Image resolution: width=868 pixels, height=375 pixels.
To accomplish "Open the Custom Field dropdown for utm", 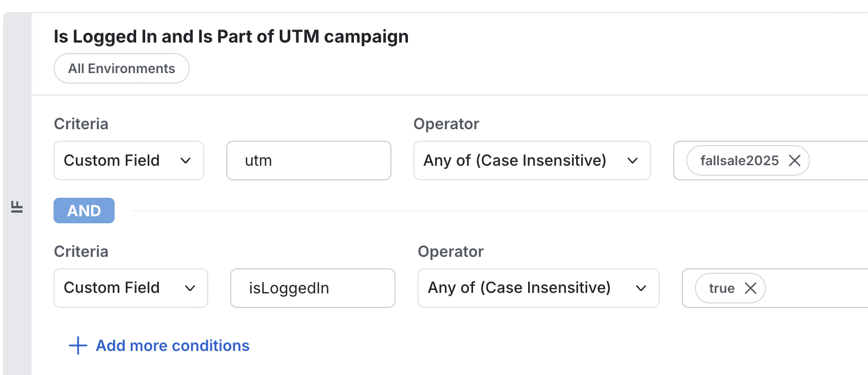I will pos(129,161).
